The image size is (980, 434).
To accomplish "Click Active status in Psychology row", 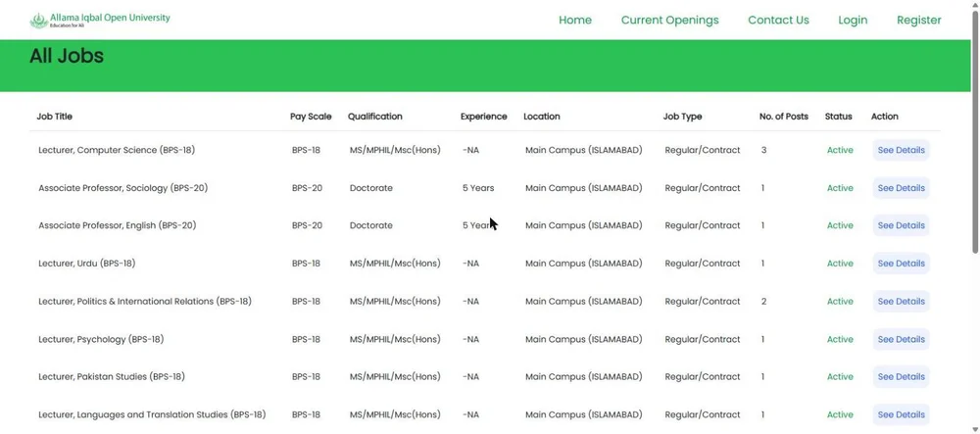I will click(840, 339).
